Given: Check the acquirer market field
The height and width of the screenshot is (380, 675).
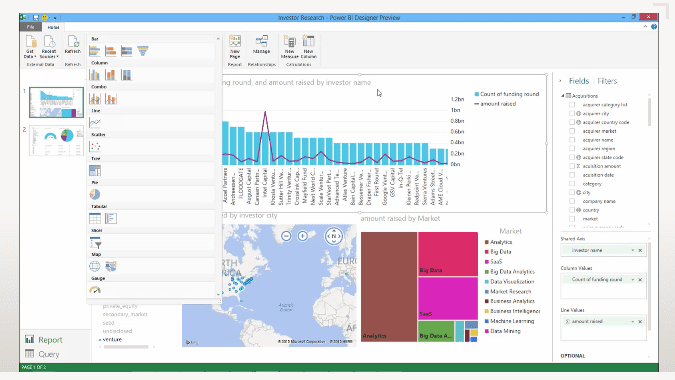Looking at the screenshot, I should coord(572,131).
